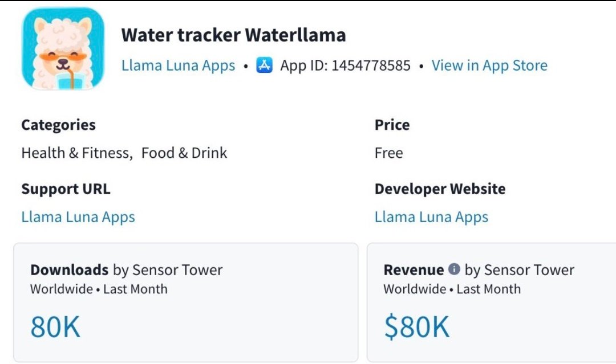Click the blue App Store icon
The image size is (616, 364).
click(x=265, y=65)
